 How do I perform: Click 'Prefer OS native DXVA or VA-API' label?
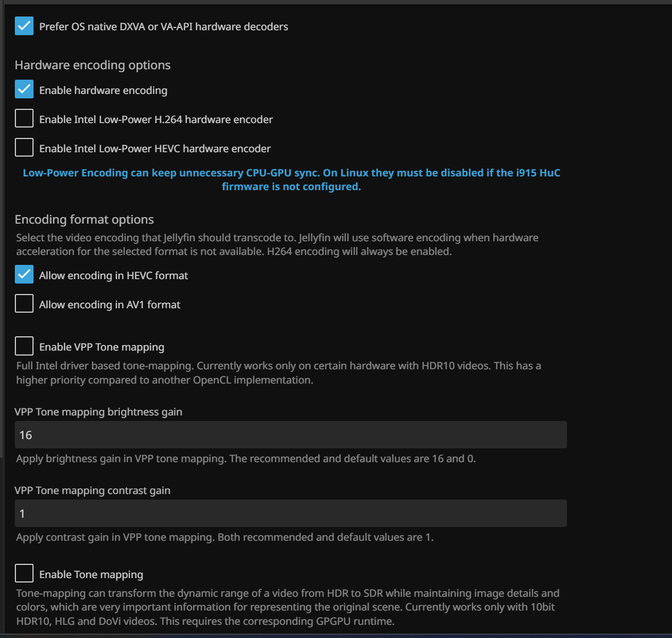[163, 27]
